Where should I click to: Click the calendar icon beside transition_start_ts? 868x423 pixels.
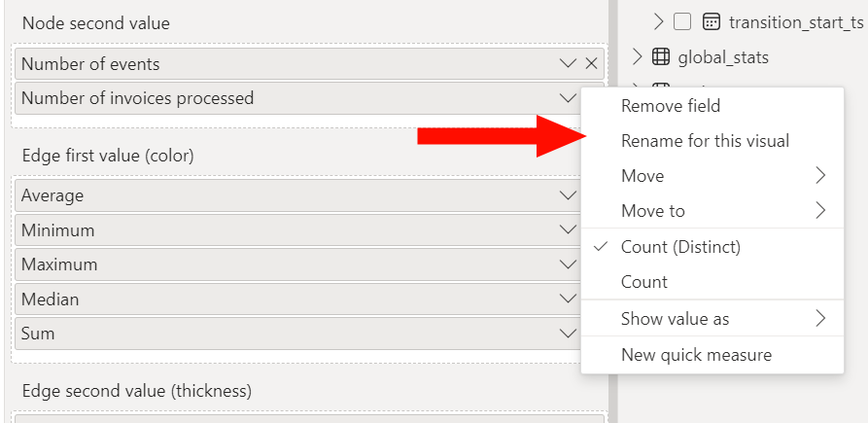click(712, 21)
